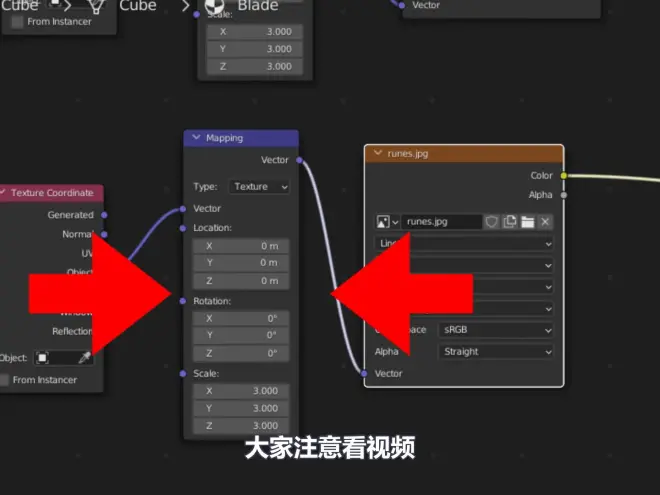Open the Alpha Straight dropdown
The image size is (660, 495).
tap(495, 351)
